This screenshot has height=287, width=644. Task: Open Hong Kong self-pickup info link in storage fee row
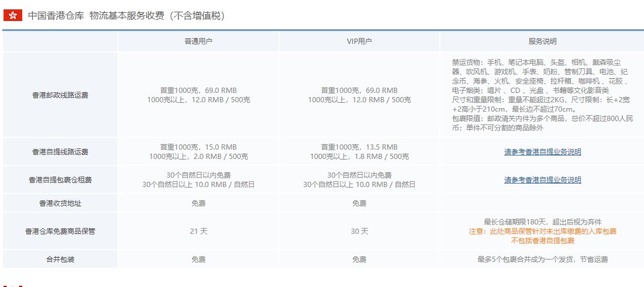click(543, 180)
